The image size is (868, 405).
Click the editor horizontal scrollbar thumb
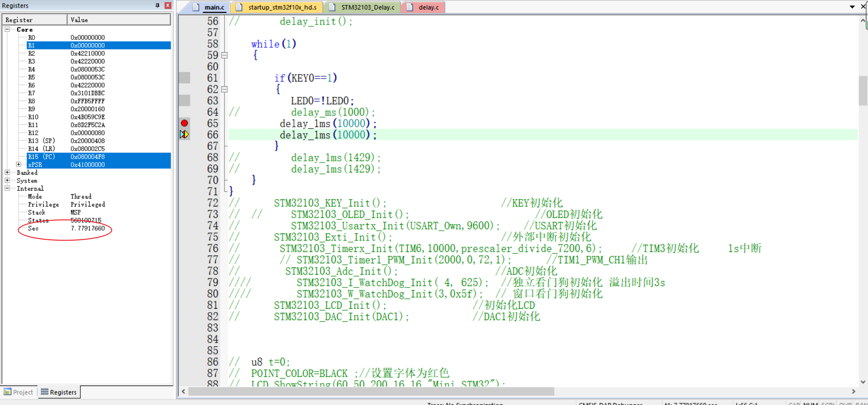coord(371,391)
